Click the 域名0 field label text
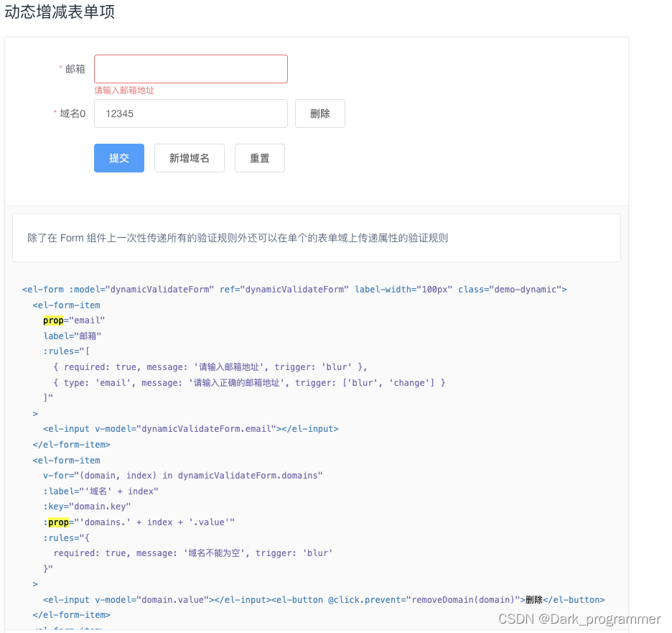The width and height of the screenshot is (672, 633). pos(72,113)
